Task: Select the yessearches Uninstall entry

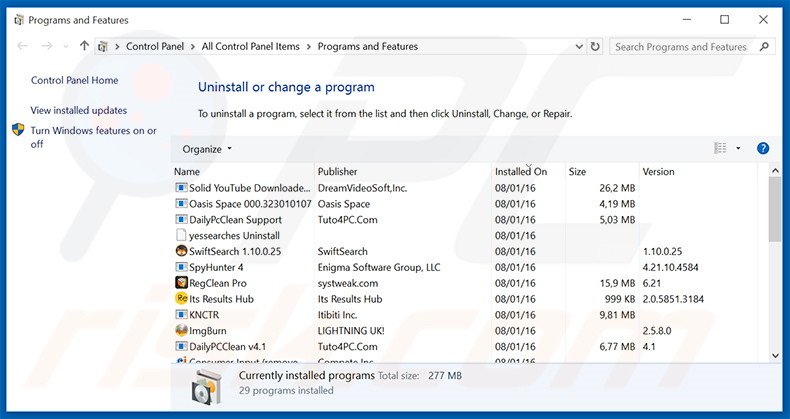Action: click(234, 235)
